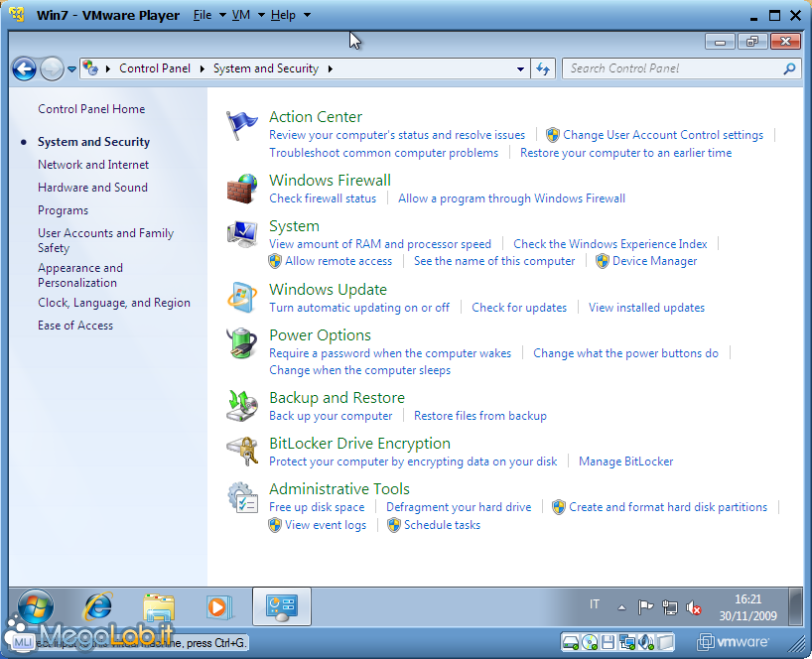Open Clock, Language, and Region

point(114,303)
